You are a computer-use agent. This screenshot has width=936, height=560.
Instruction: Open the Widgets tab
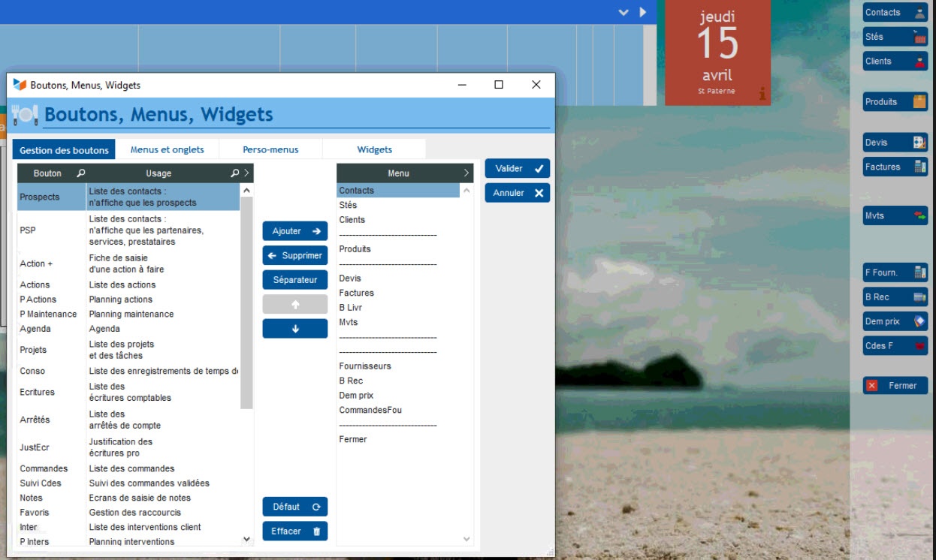click(x=374, y=149)
